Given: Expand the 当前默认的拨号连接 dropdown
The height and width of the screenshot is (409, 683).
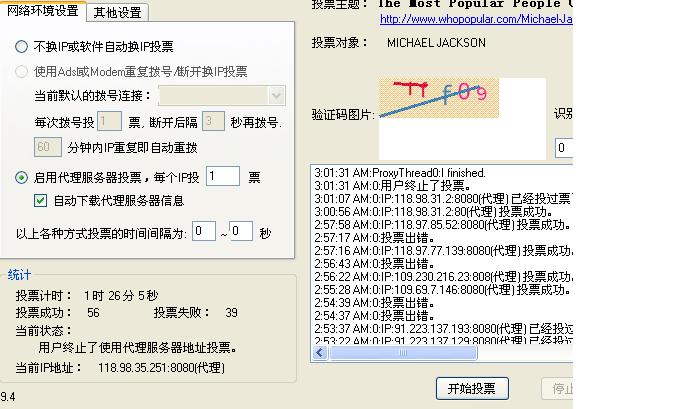Looking at the screenshot, I should pyautogui.click(x=276, y=96).
